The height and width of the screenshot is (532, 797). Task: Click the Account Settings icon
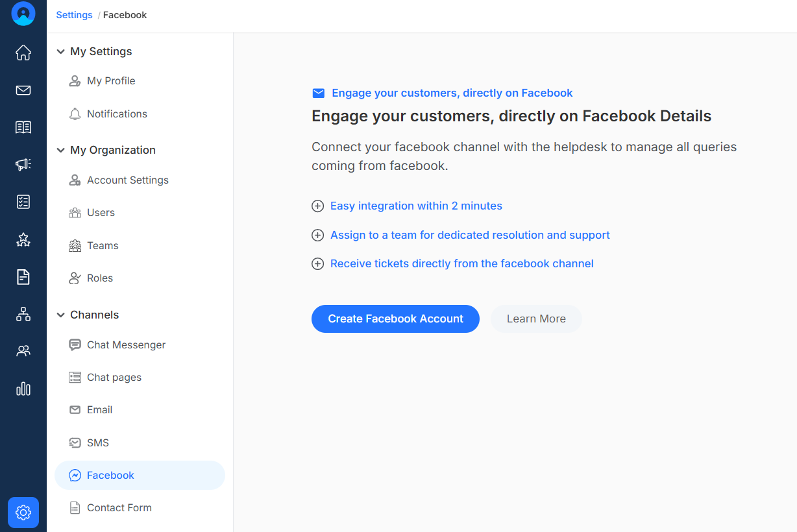[75, 180]
